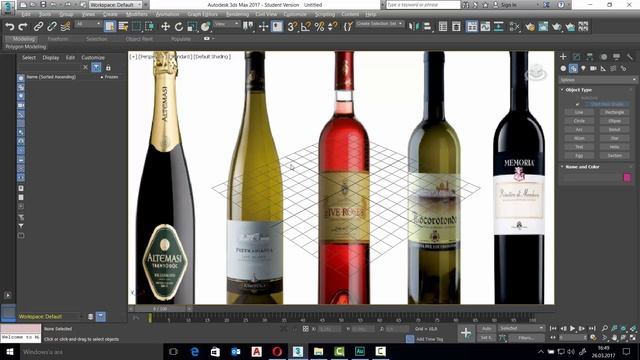Open the Workspace: Default dropdown below Scene Explorer
This screenshot has height=360, width=640.
point(49,316)
